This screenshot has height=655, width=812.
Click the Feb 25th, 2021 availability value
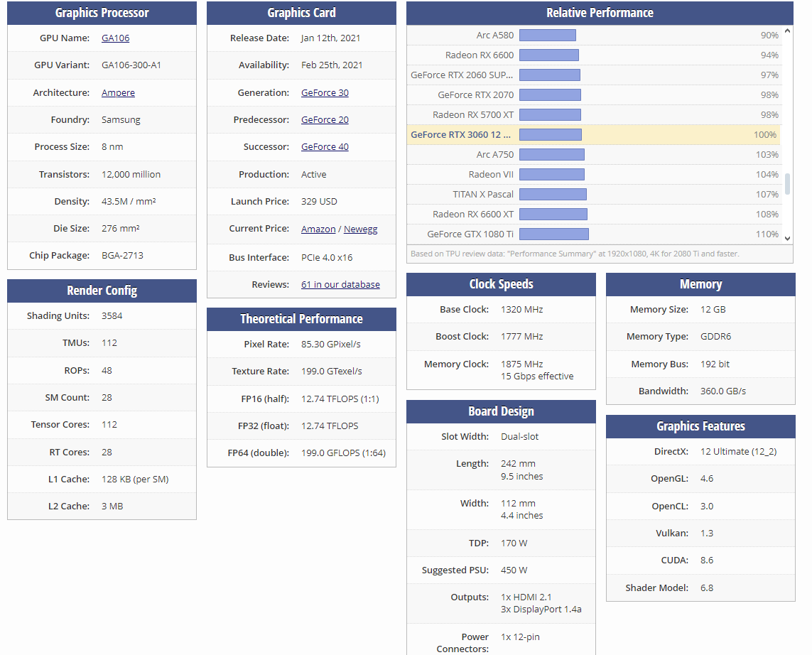pyautogui.click(x=332, y=65)
